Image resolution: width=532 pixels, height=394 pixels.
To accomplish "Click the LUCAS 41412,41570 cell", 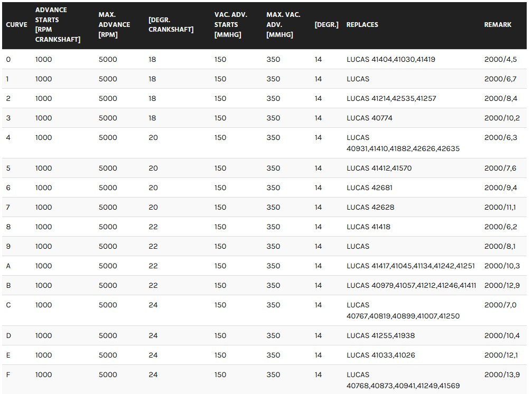I will 379,168.
